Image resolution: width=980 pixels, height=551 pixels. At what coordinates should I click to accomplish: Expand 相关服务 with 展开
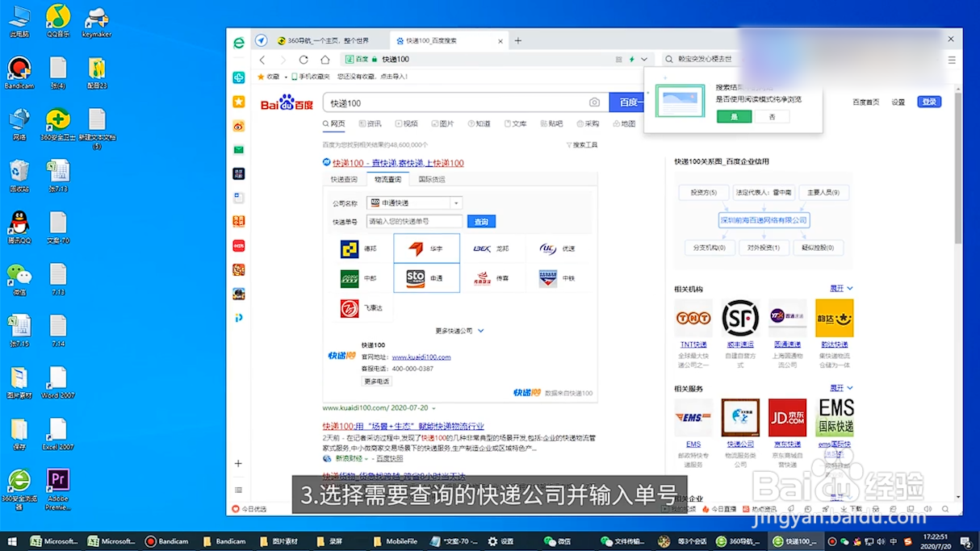(x=840, y=388)
